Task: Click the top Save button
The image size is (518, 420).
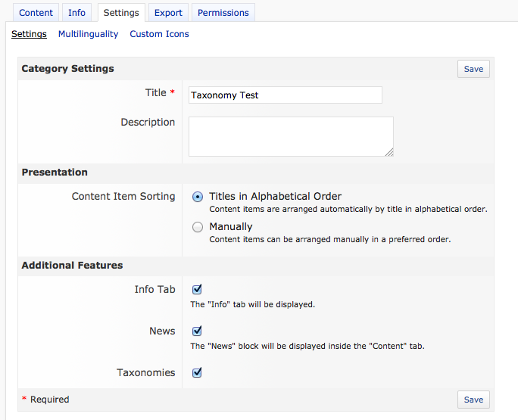Action: click(x=473, y=69)
